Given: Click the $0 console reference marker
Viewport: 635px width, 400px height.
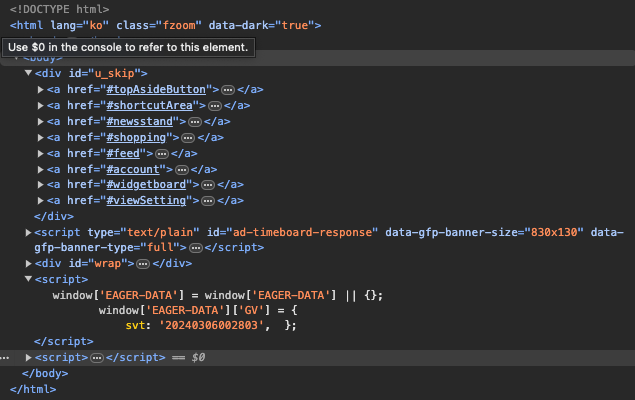Looking at the screenshot, I should pyautogui.click(x=198, y=357).
